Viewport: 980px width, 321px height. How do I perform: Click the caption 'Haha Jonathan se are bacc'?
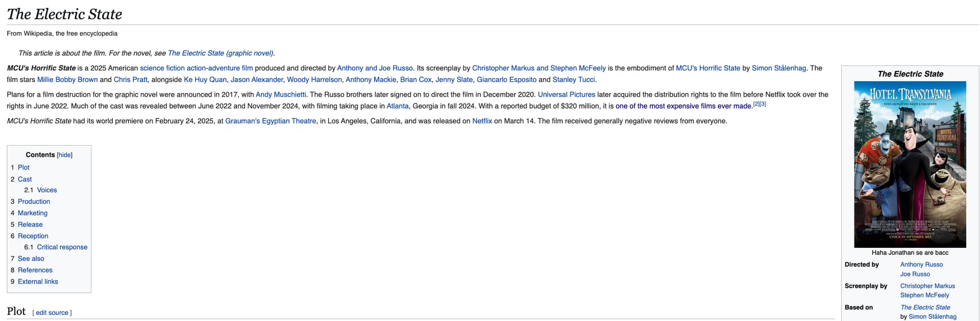pos(910,253)
